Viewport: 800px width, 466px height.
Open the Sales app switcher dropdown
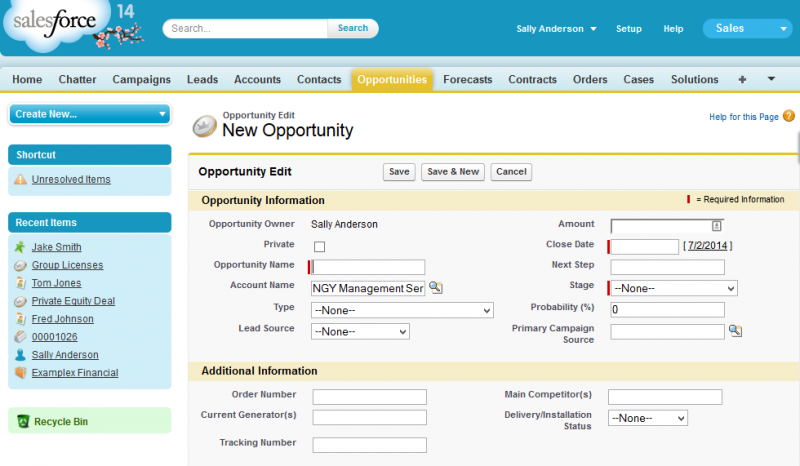pos(747,29)
